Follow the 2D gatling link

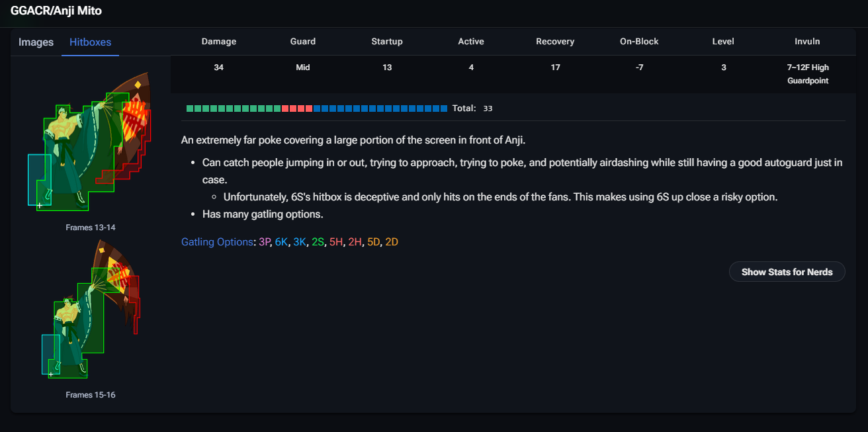coord(392,242)
